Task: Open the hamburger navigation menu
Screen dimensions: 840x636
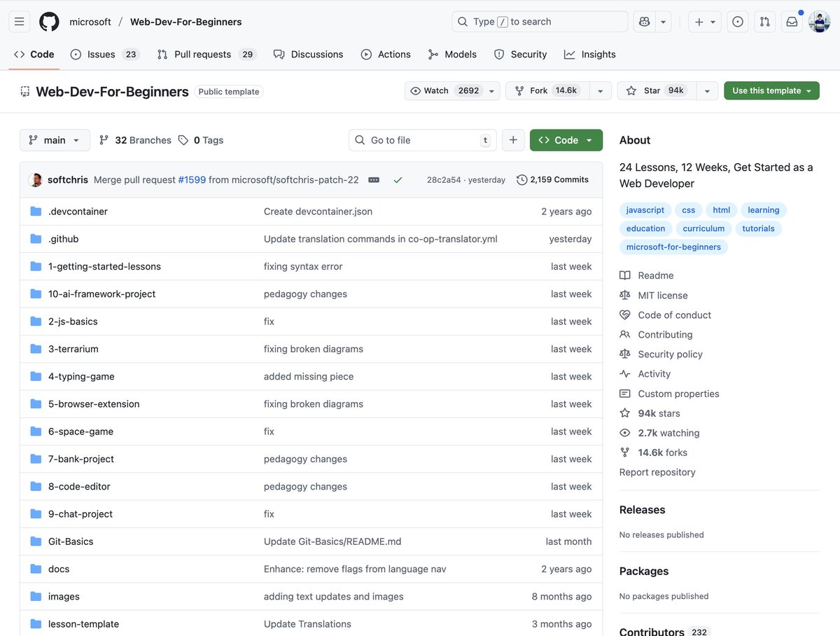Action: click(20, 22)
